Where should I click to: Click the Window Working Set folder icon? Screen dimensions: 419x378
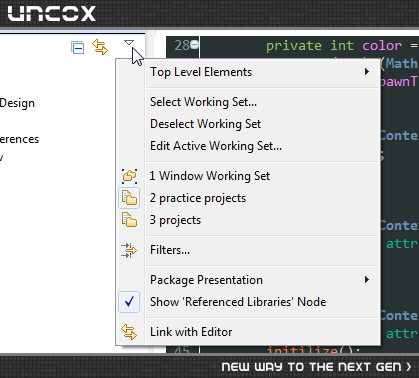click(129, 176)
